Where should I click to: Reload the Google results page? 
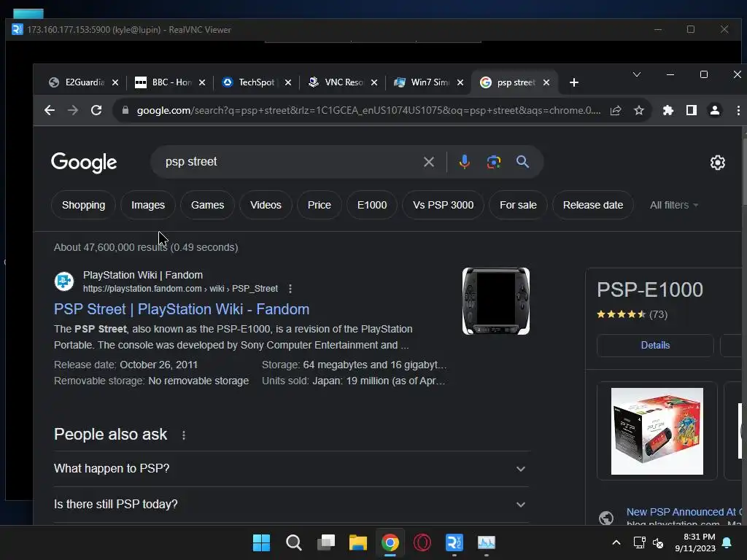[x=96, y=111]
